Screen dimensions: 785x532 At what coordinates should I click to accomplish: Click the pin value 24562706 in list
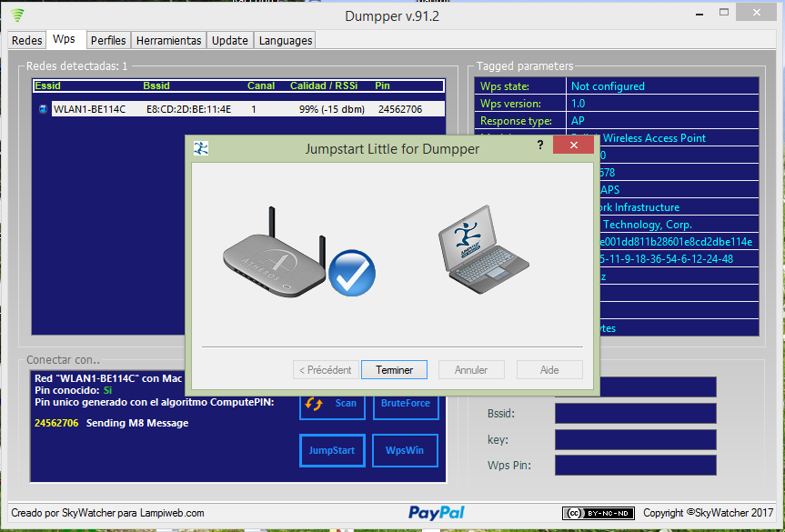point(400,109)
